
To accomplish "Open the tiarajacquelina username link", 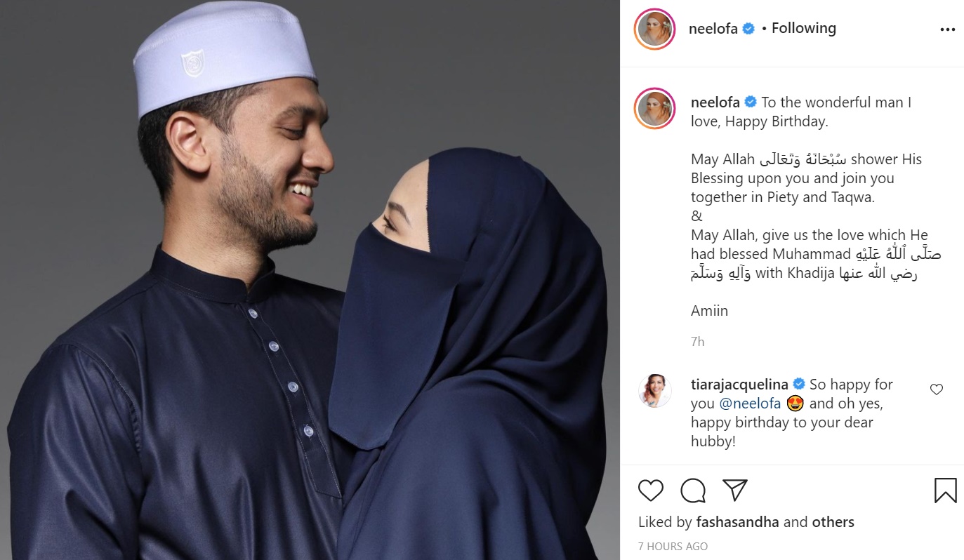I will (740, 384).
